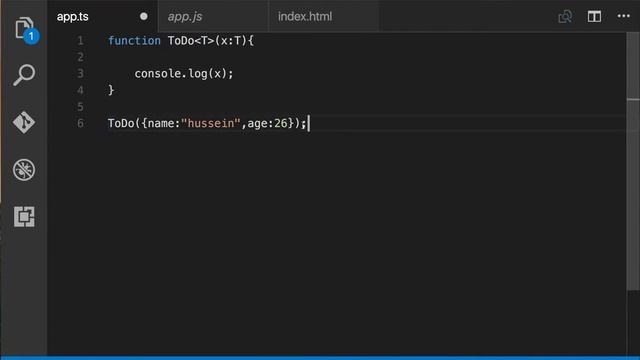Click line number 4 in the gutter

coord(80,90)
